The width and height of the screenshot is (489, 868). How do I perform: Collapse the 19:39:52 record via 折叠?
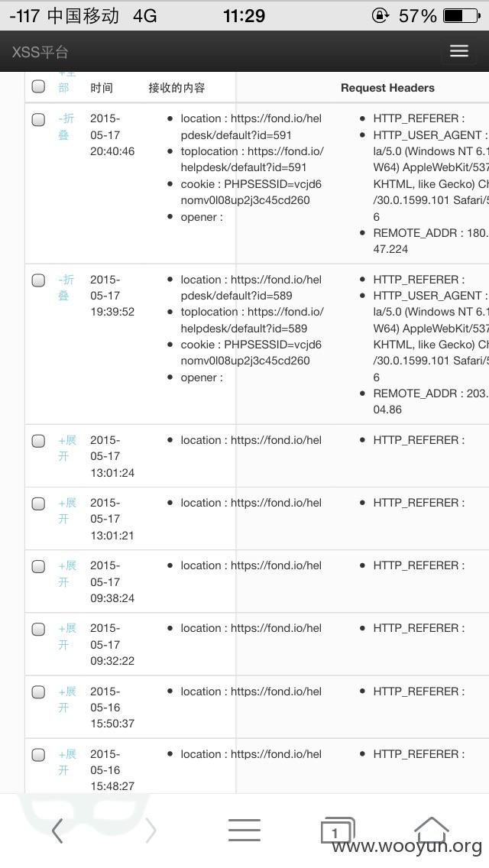tap(66, 287)
